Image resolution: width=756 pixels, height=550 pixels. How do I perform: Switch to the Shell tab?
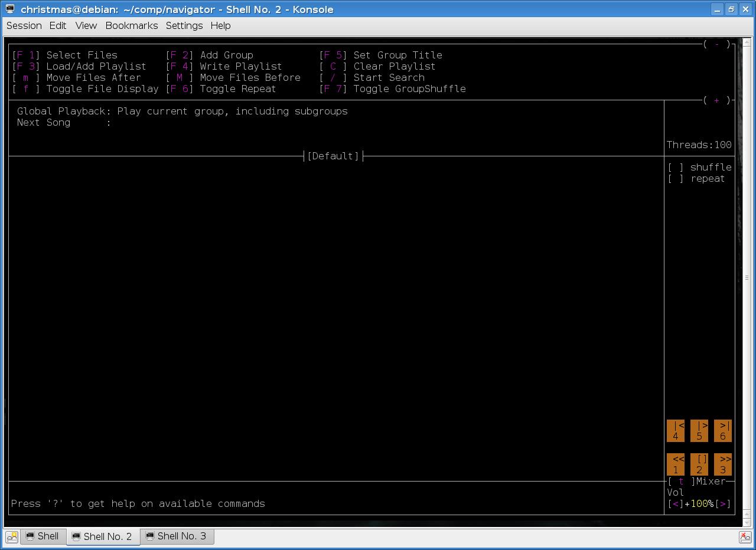[x=43, y=536]
